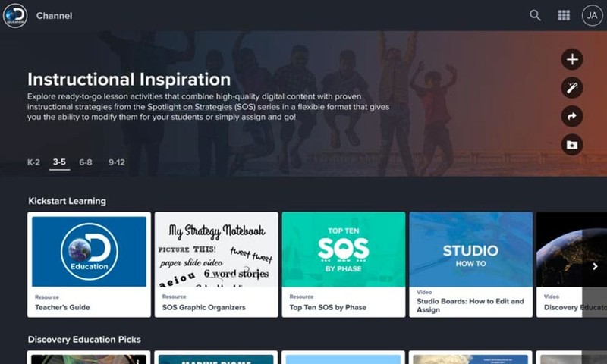Click the Discovery Education Picks heading

(x=84, y=340)
